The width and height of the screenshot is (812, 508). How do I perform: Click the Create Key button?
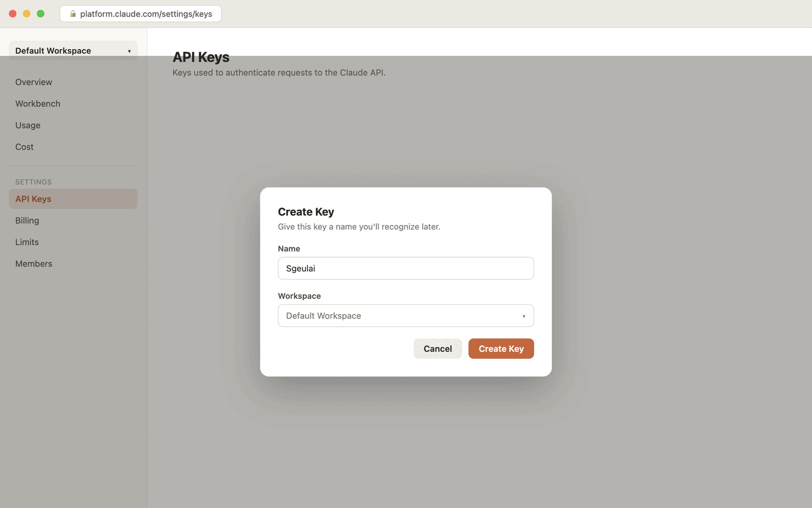click(x=501, y=348)
